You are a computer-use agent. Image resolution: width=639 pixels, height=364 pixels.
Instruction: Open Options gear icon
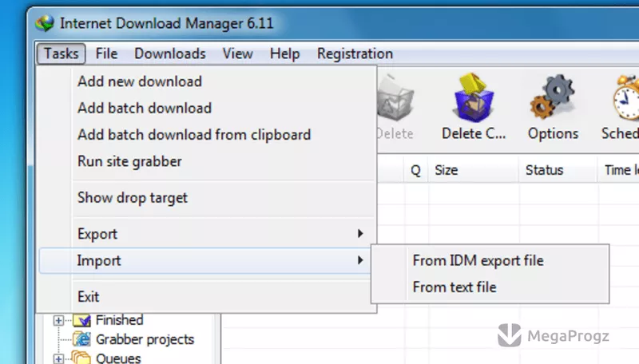tap(552, 97)
